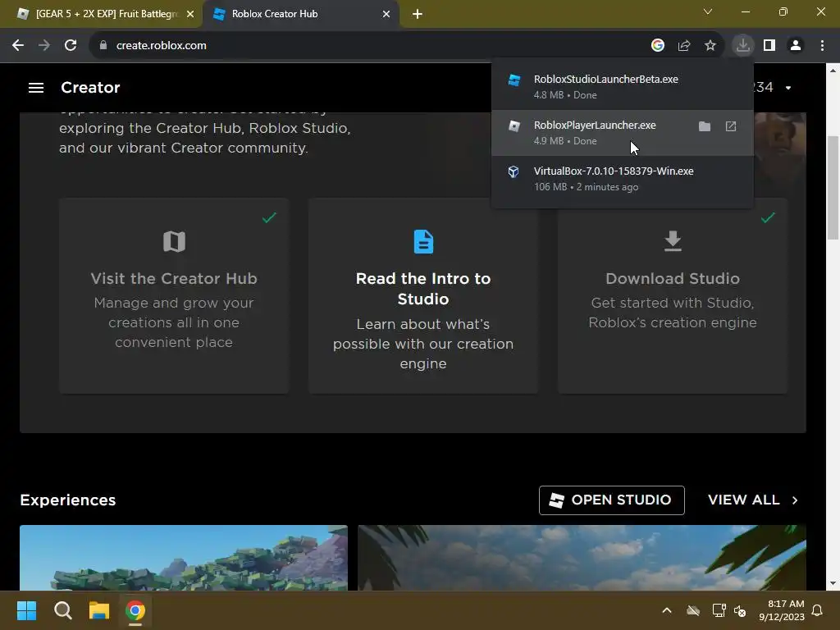
Task: Click the Read the Intro document icon
Action: tap(423, 242)
